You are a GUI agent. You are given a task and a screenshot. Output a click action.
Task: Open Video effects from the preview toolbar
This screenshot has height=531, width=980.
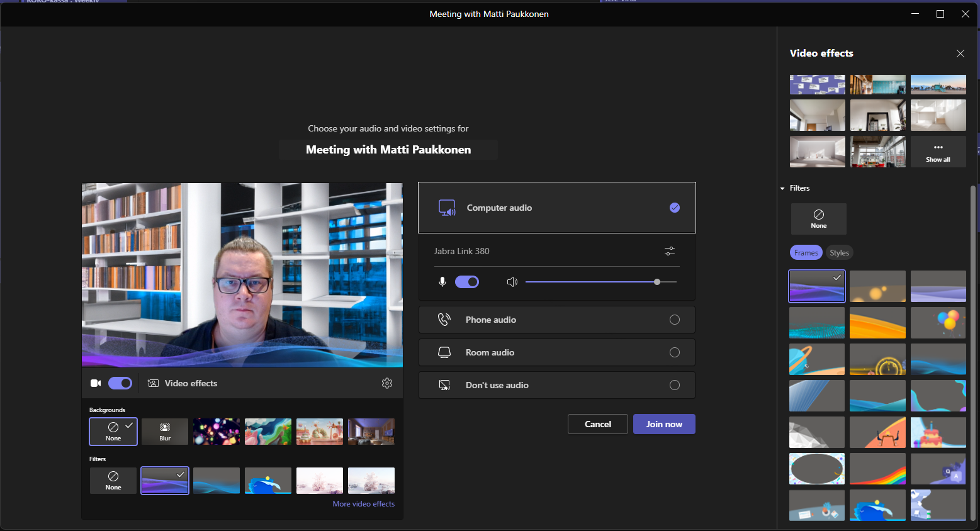click(183, 383)
